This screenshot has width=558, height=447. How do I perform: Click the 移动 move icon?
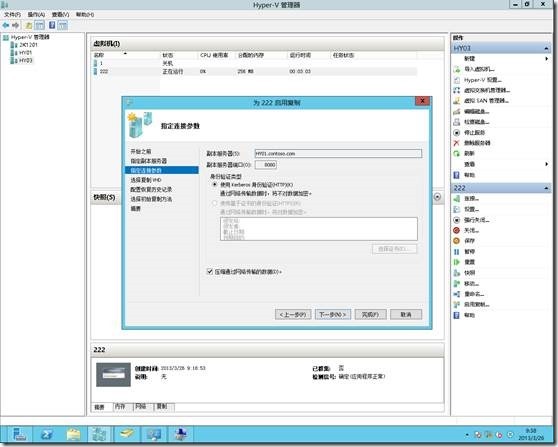(457, 284)
